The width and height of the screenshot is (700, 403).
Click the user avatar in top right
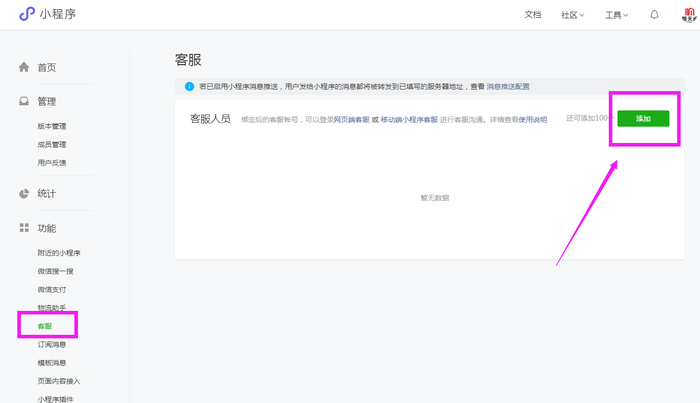(688, 14)
